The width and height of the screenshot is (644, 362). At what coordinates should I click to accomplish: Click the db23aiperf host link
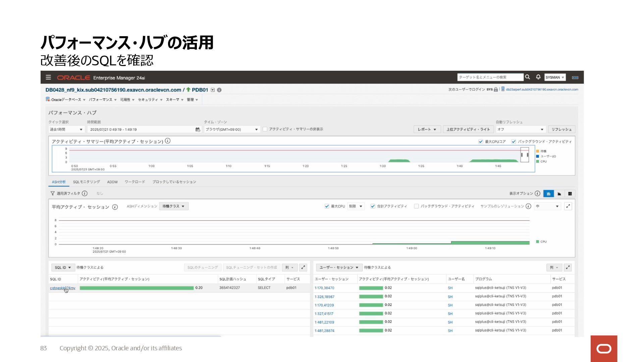point(542,89)
